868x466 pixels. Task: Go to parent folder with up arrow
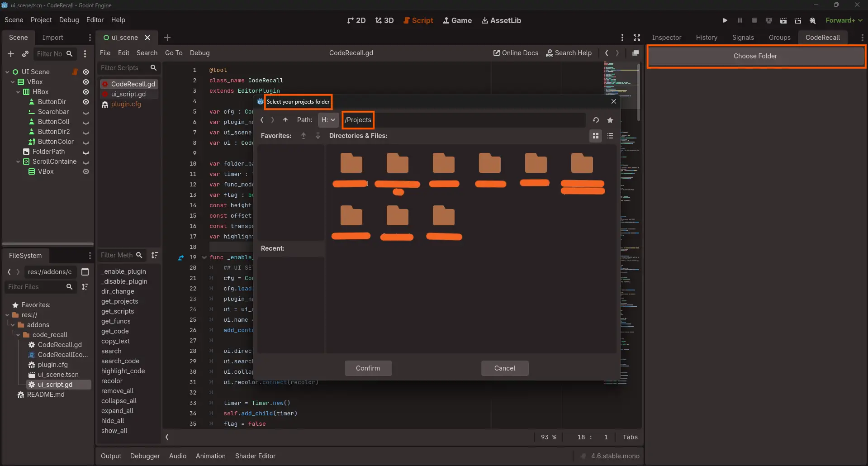[x=285, y=120]
